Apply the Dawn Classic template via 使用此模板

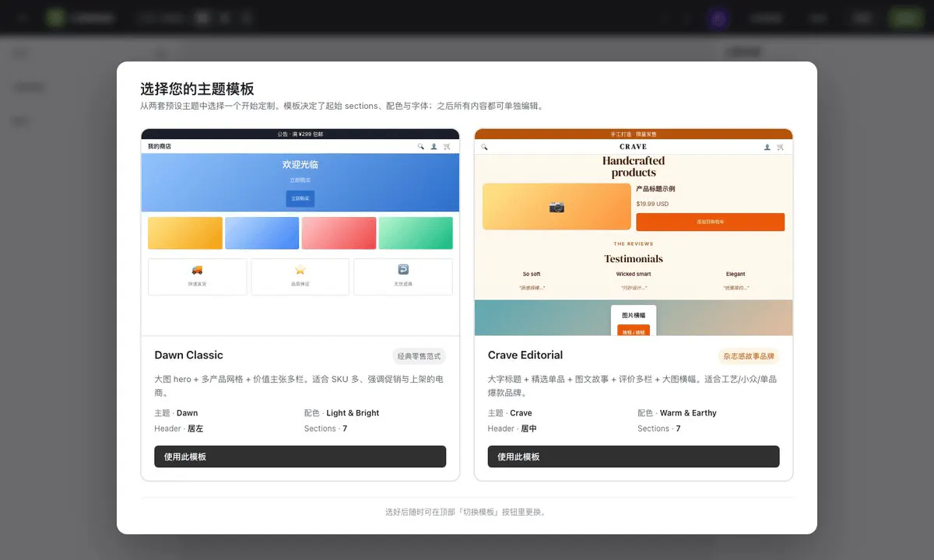click(300, 457)
